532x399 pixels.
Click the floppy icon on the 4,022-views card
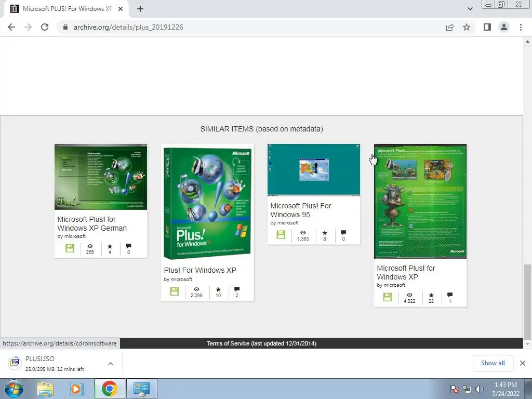click(x=387, y=297)
